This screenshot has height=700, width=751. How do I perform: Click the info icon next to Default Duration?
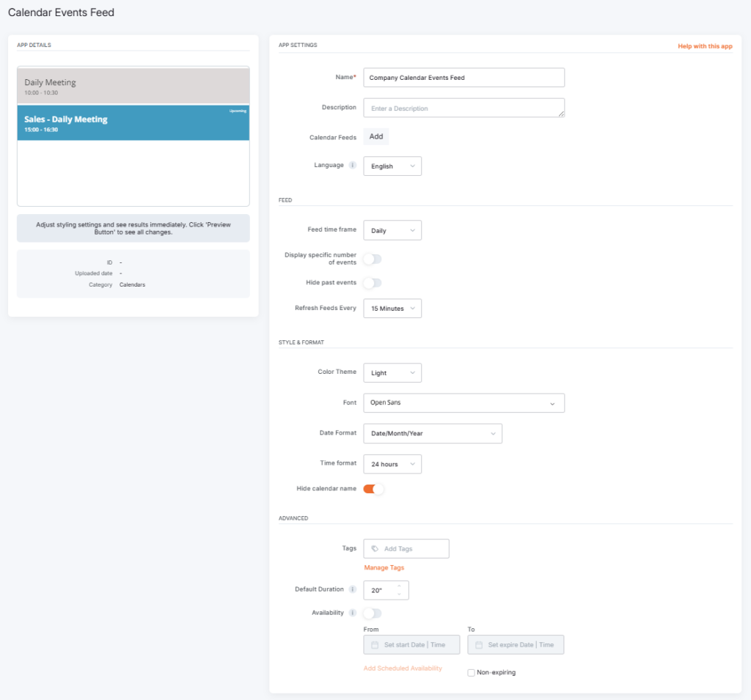pos(353,589)
